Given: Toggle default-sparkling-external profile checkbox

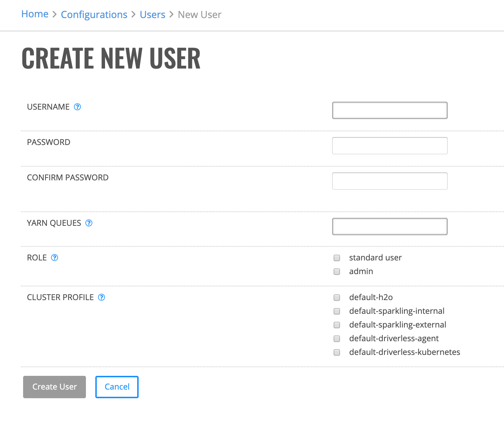Looking at the screenshot, I should pos(337,325).
